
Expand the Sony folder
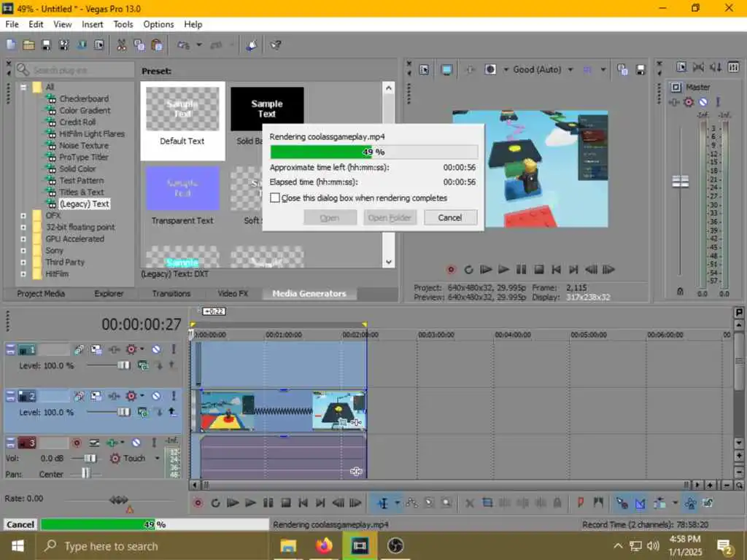point(23,251)
